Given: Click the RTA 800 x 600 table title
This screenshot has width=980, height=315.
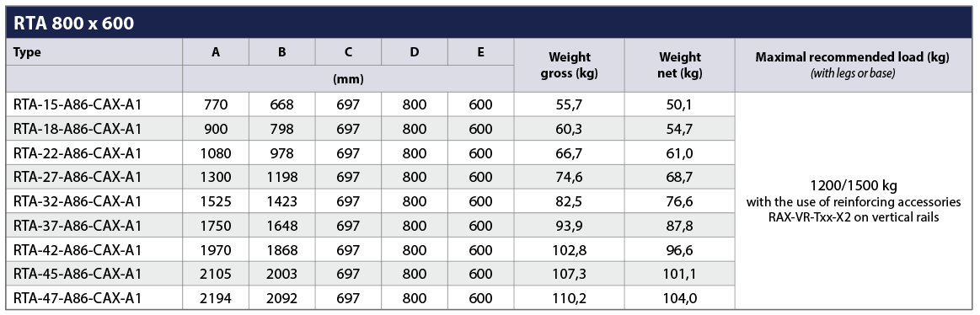Looking at the screenshot, I should coord(73,23).
